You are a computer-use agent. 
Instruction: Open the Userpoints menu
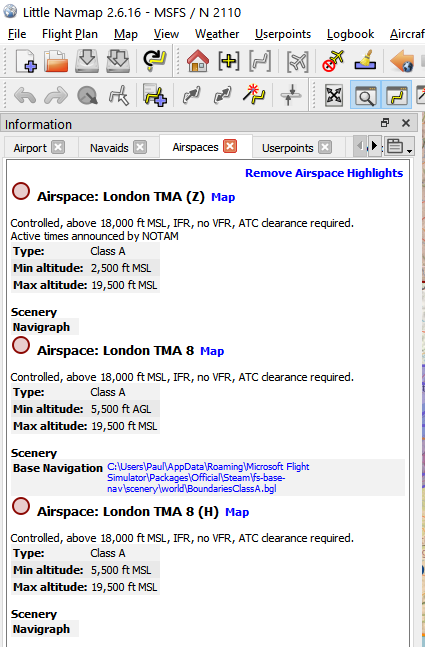tap(283, 34)
